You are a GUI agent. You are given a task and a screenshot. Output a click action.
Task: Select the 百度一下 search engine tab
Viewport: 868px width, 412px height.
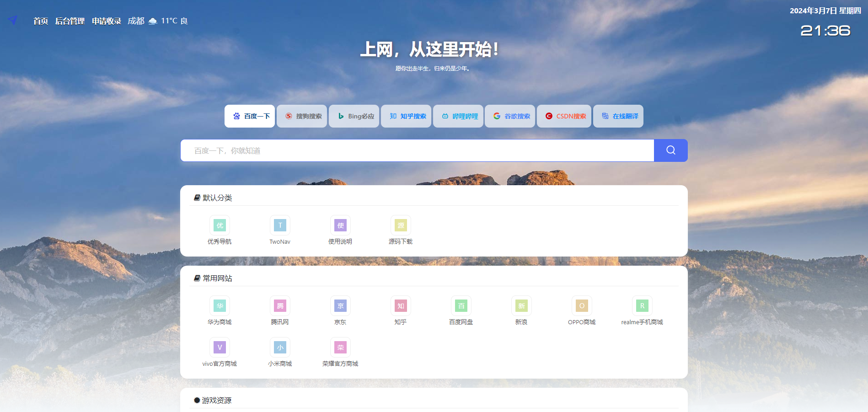(x=250, y=116)
